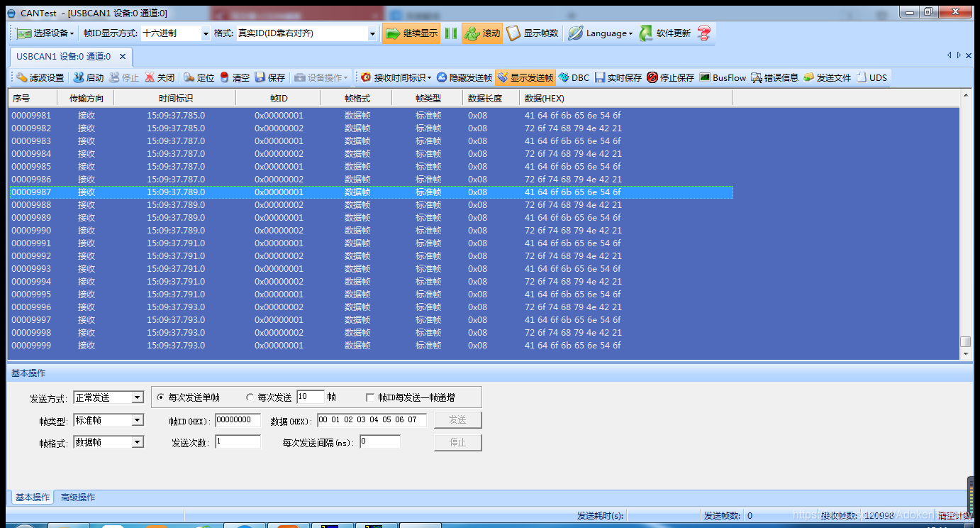
Task: Click the frame list scrollbar thumb
Action: 965,342
